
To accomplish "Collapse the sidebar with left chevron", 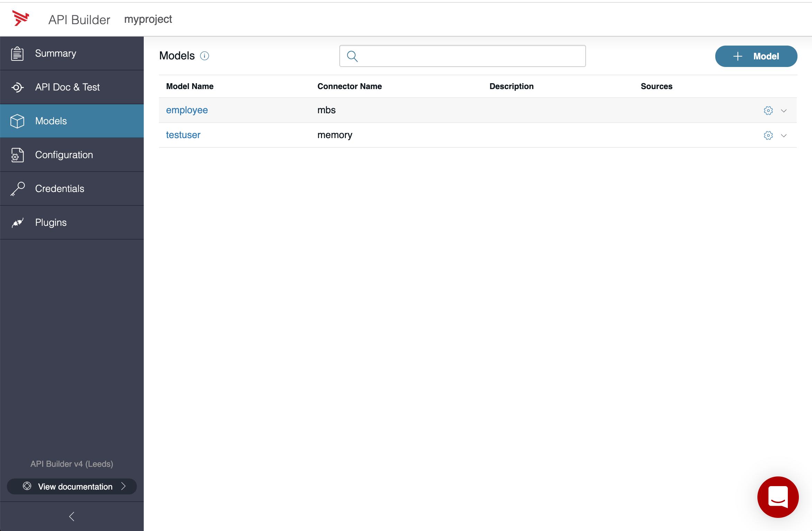I will click(72, 516).
